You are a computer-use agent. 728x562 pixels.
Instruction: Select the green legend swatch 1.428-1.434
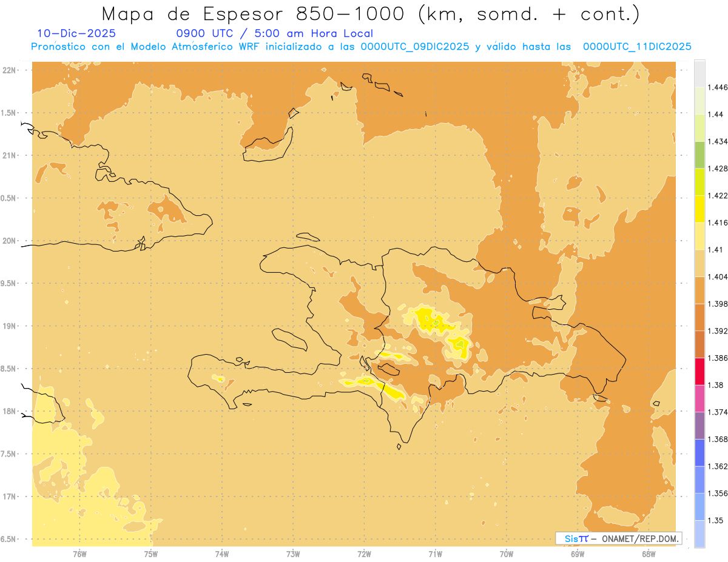click(699, 155)
